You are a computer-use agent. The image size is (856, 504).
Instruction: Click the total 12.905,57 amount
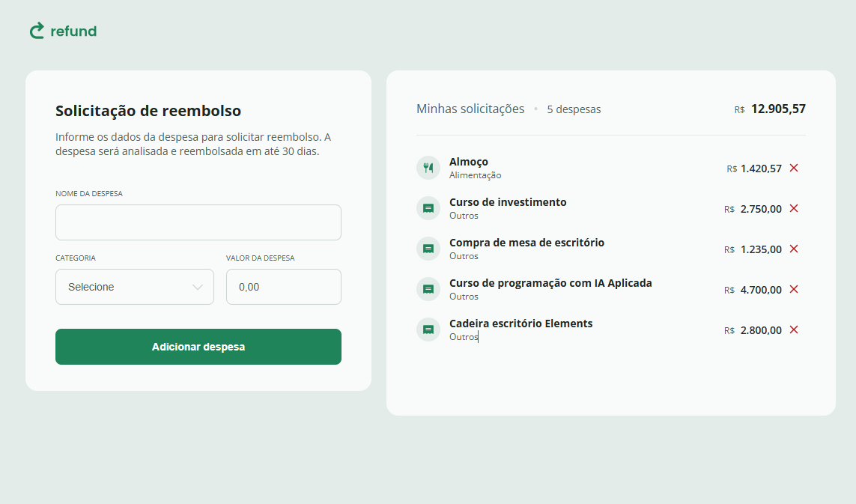tap(778, 109)
